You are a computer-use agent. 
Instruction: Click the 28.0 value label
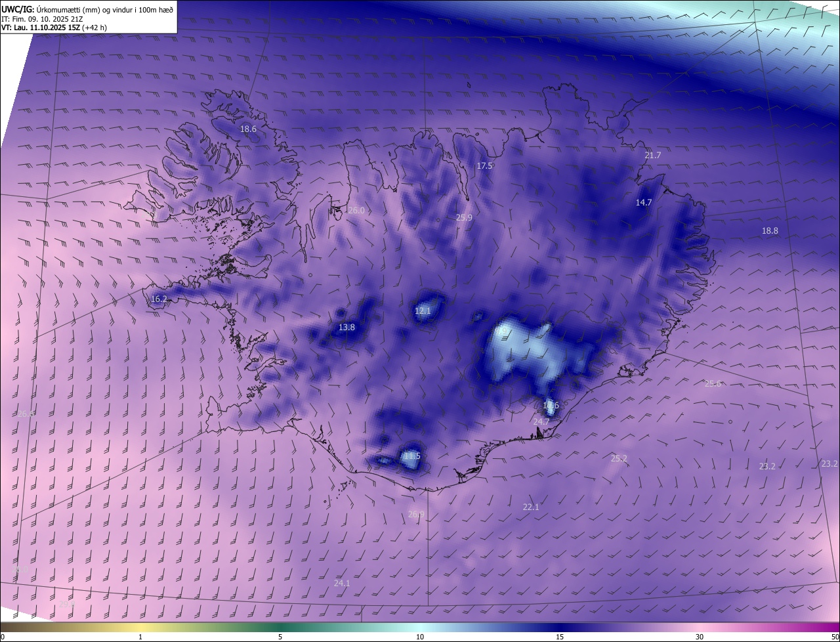(20, 569)
